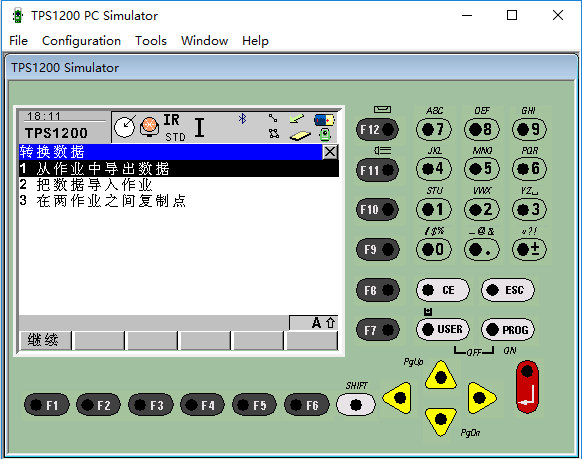Viewport: 582px width, 459px height.
Task: Select menu item 1 从作业中导出数据
Action: (x=179, y=169)
